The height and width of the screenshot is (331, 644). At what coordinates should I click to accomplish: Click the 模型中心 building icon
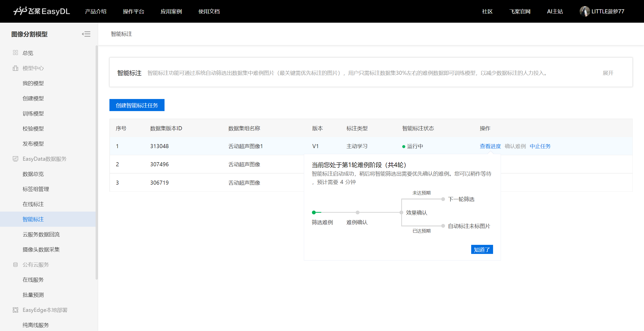[15, 68]
